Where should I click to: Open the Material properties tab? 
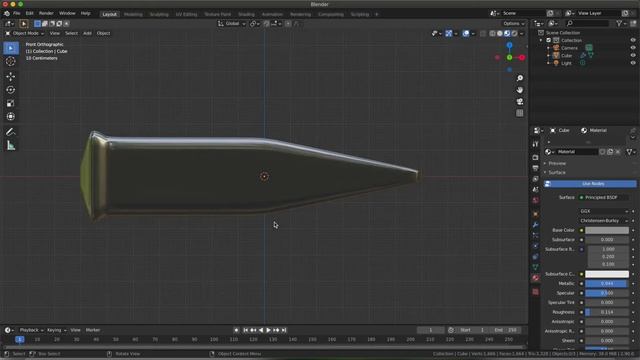536,278
